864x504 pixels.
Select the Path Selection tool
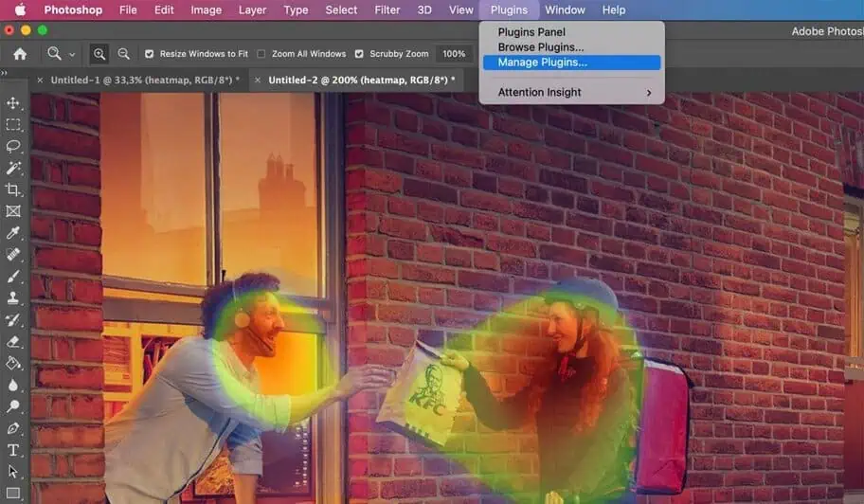tap(13, 472)
